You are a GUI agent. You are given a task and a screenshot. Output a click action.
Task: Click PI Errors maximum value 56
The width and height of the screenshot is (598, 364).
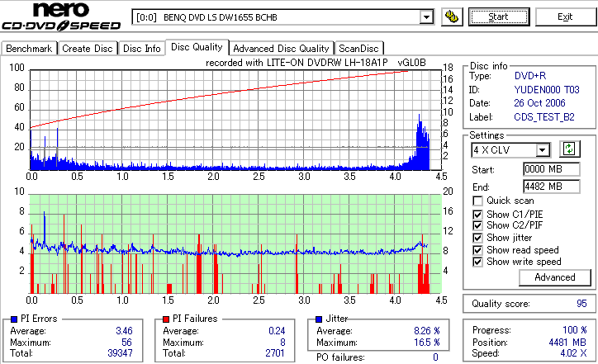click(x=126, y=343)
